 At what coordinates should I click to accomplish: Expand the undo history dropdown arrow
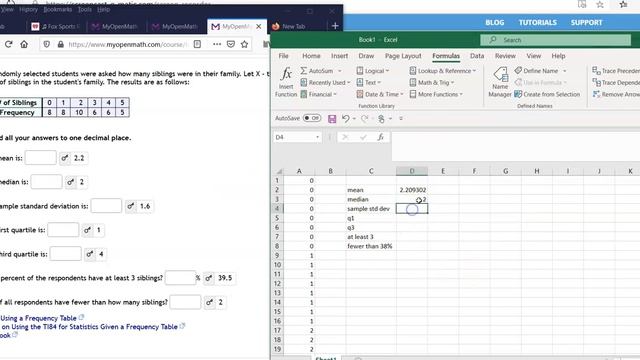[x=354, y=119]
